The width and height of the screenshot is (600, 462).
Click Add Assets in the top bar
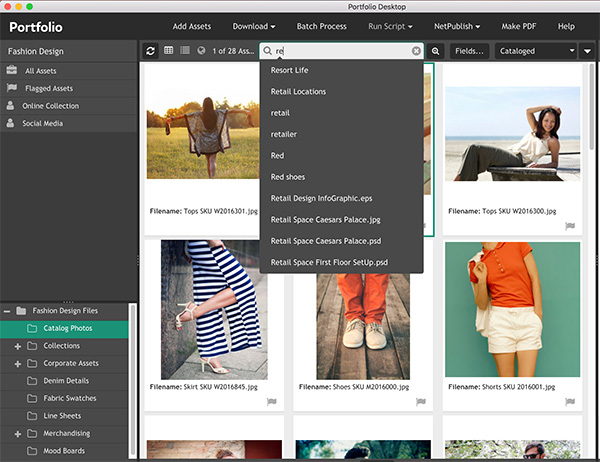[x=192, y=26]
